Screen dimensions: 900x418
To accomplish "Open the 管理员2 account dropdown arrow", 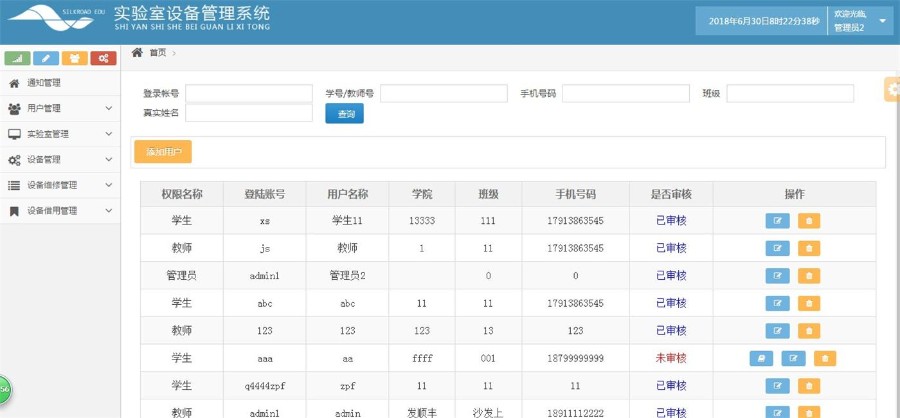I will click(x=883, y=21).
